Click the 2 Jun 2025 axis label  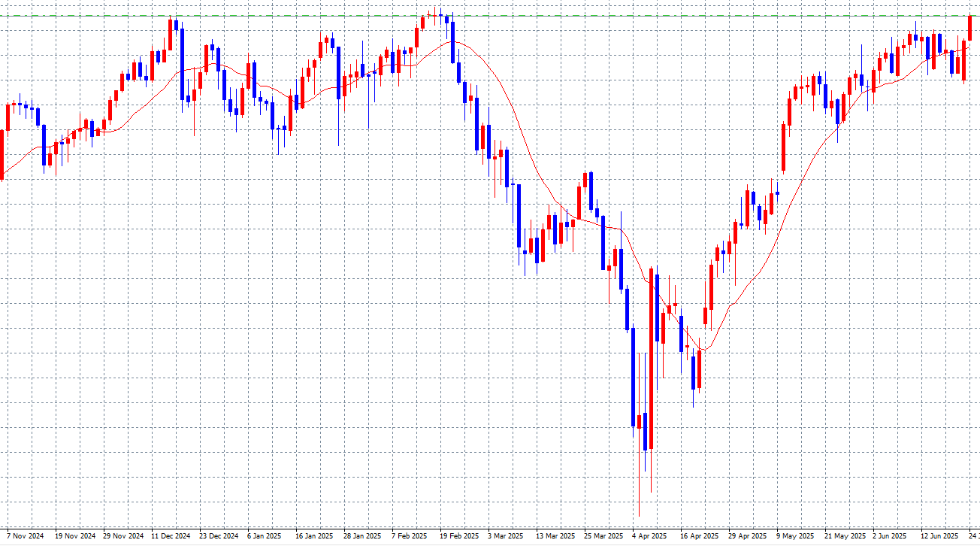click(x=891, y=536)
